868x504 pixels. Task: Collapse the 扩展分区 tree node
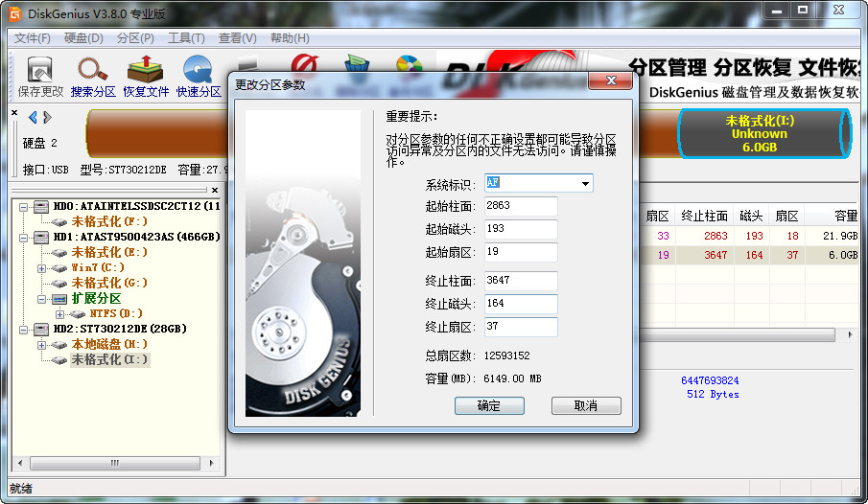(x=41, y=299)
